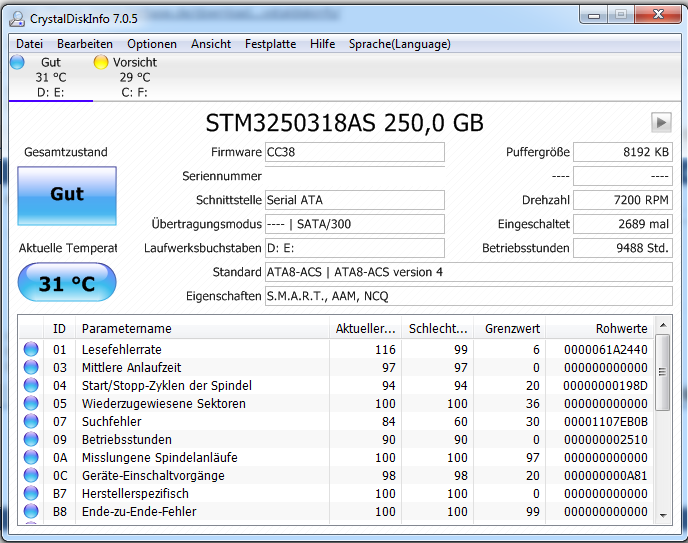Click the status orb for Wiederzugewiesene Sektoren

31,403
